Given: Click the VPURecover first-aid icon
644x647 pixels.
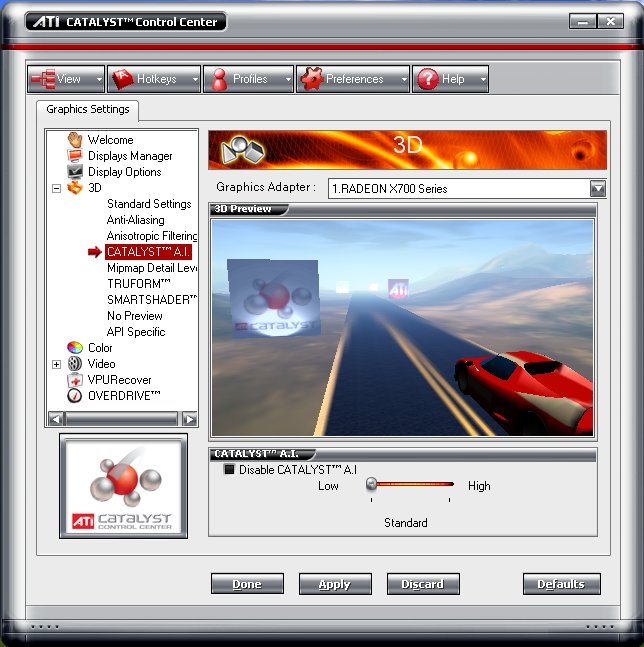Looking at the screenshot, I should (75, 380).
